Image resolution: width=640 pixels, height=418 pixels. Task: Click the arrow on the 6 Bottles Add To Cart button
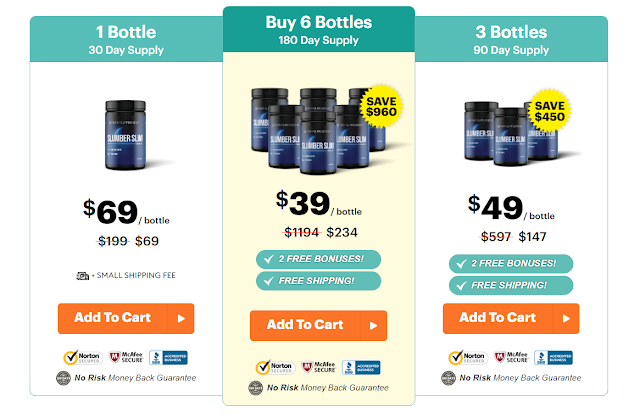(x=373, y=325)
